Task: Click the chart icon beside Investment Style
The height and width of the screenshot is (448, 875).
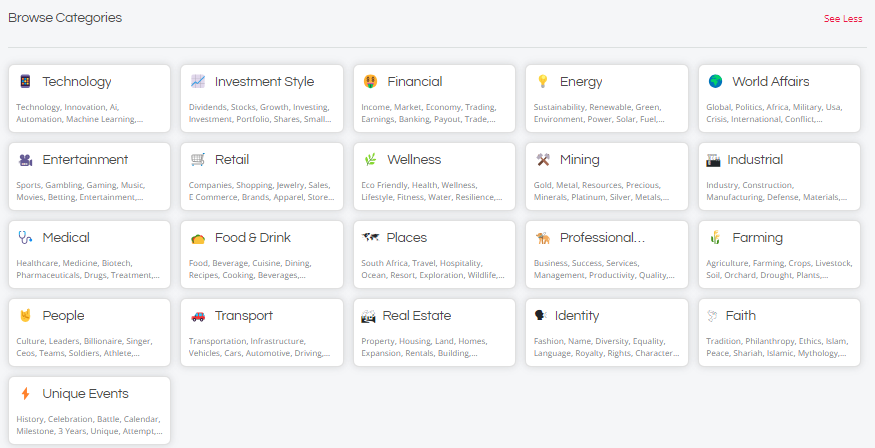Action: coord(198,82)
